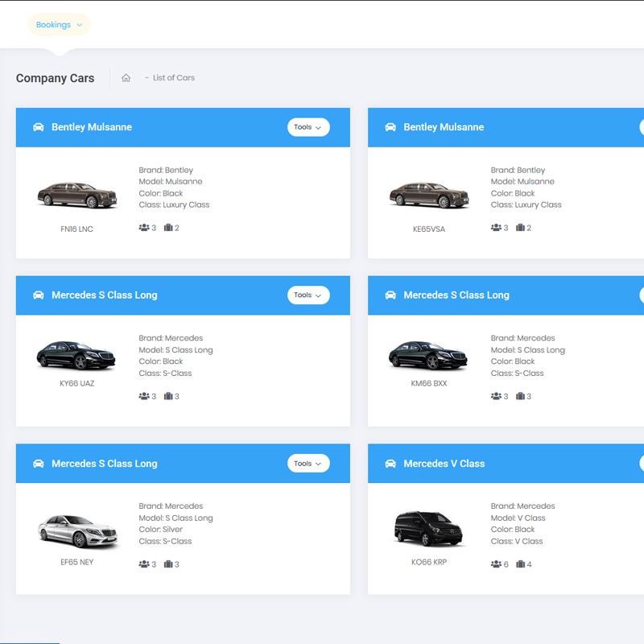The height and width of the screenshot is (644, 644).
Task: Click car icon in KY66 UAZ card header
Action: click(38, 295)
